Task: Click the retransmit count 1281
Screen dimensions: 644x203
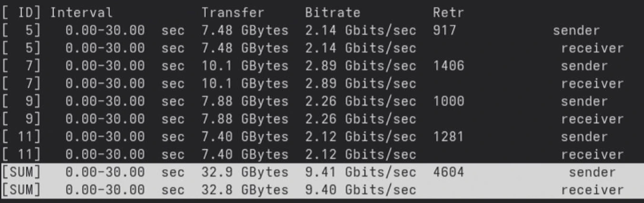Action: click(x=449, y=137)
